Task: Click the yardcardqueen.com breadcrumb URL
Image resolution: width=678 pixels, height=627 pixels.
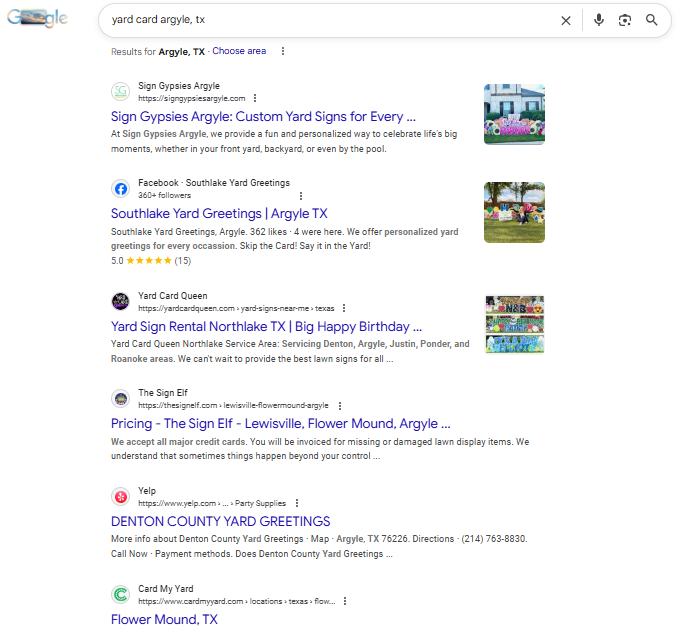Action: 236,308
